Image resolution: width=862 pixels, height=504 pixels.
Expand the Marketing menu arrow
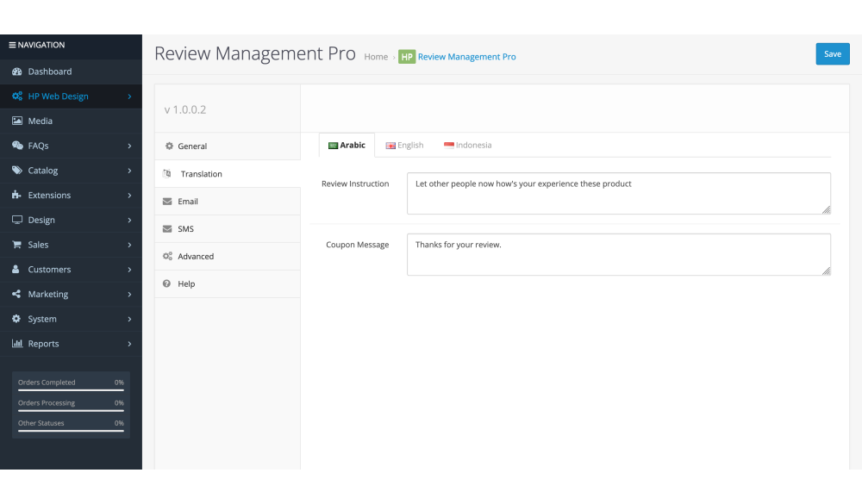tap(129, 295)
